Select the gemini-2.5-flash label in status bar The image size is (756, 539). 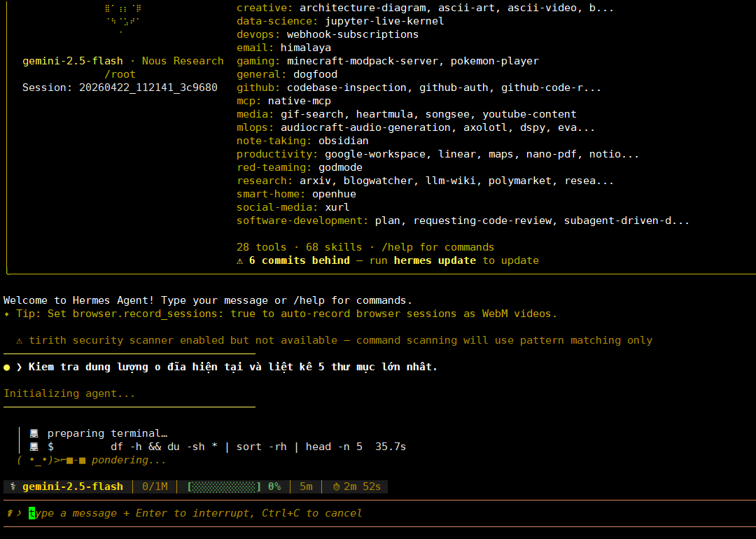click(72, 486)
